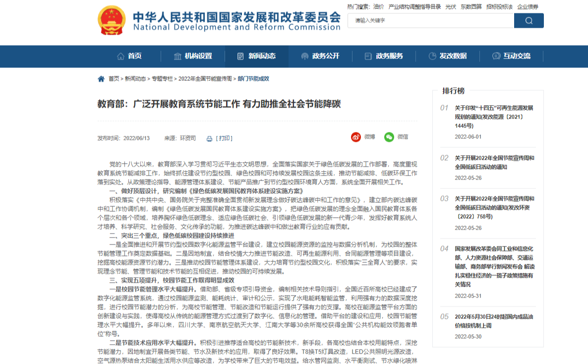The height and width of the screenshot is (364, 588).
Task: Click ranking date 2022-05-30
Action: pyautogui.click(x=468, y=337)
